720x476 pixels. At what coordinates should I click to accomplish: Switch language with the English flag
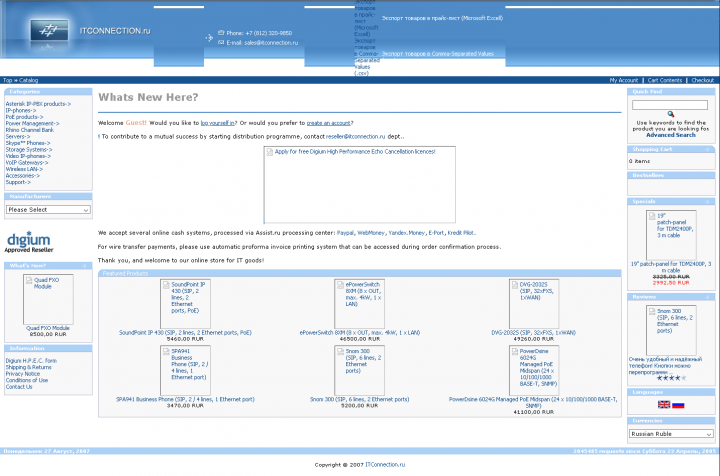click(x=664, y=404)
